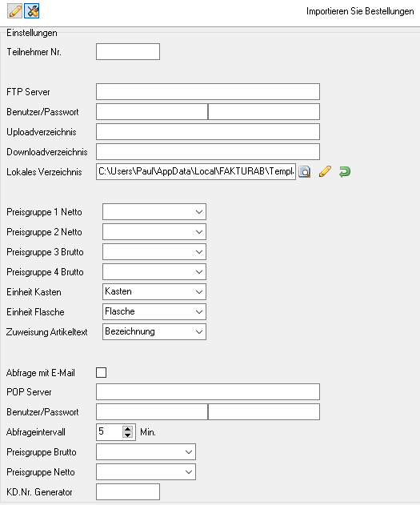Decrease Abfrageintervall with down arrow
The image size is (420, 505).
point(128,435)
